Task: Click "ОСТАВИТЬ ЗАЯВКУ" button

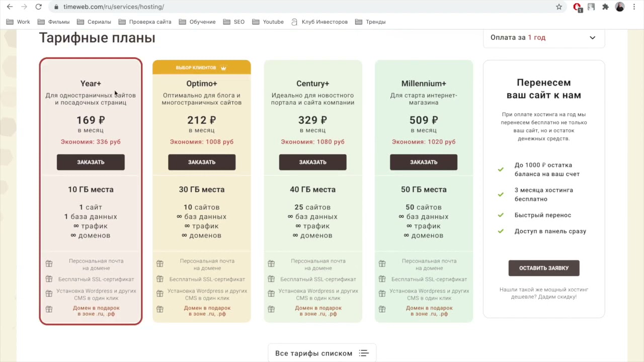Action: (x=544, y=268)
